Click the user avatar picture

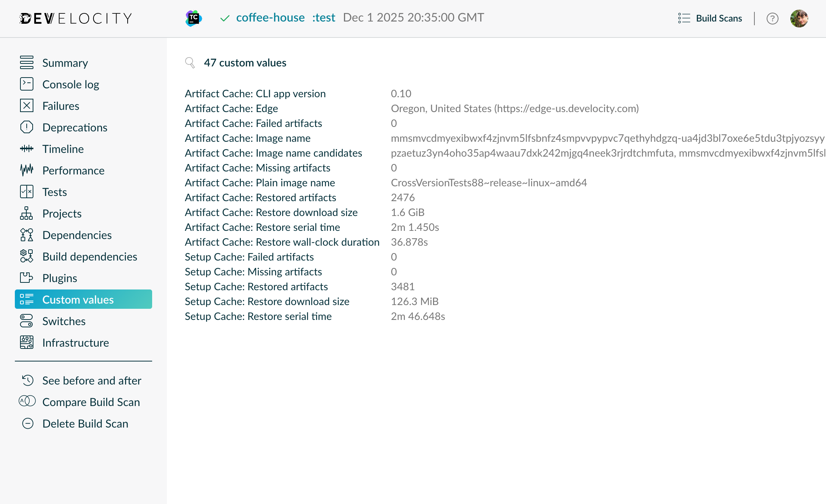click(800, 18)
